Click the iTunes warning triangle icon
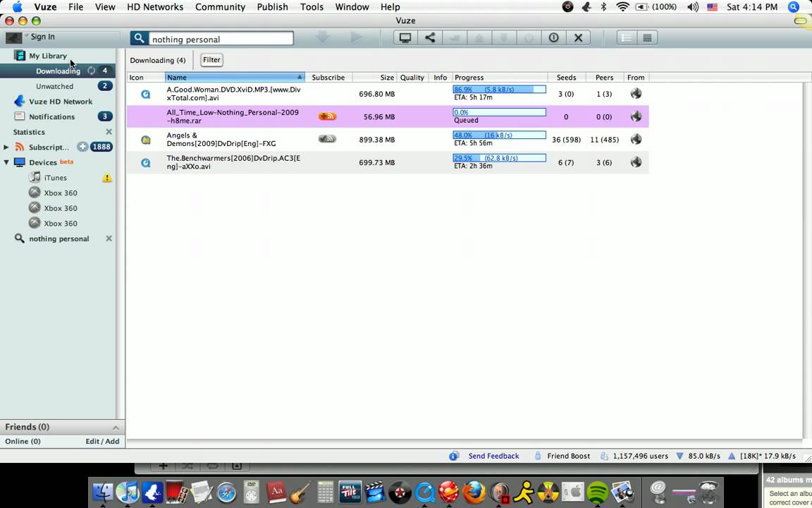 106,178
